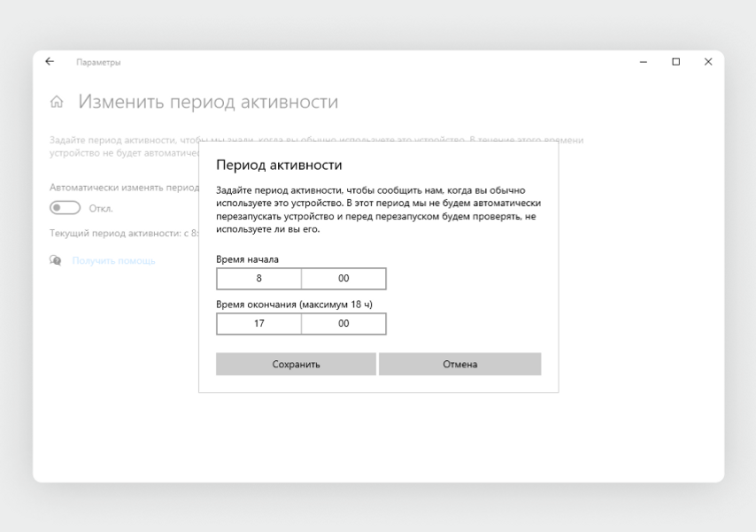
Task: Open the end time hour field showing 17
Action: (258, 324)
